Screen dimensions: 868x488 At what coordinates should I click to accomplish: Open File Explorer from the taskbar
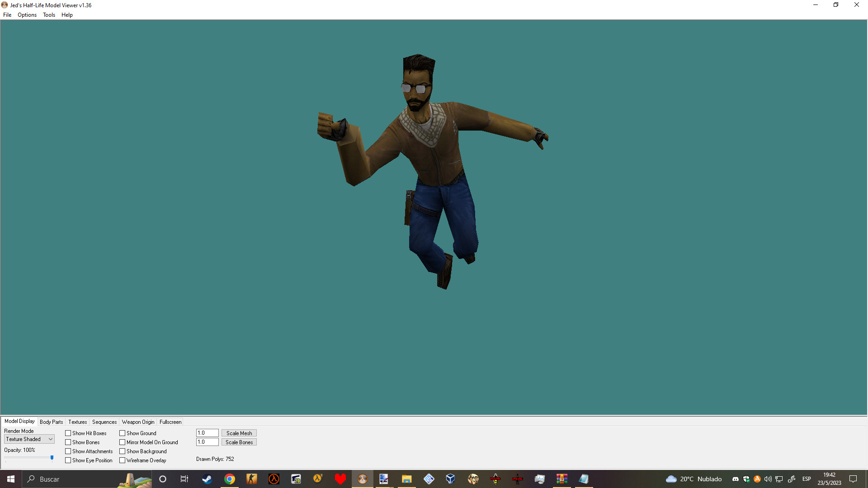[406, 479]
